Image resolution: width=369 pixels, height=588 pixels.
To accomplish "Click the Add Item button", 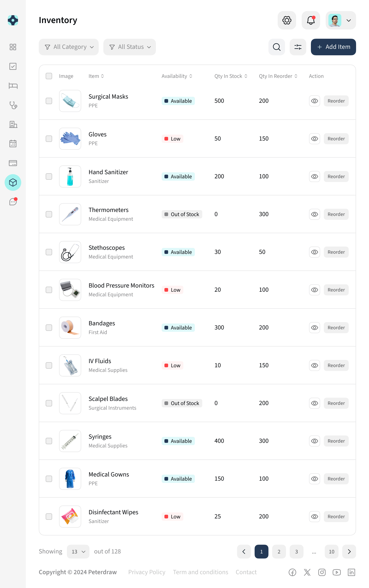I will coord(333,47).
